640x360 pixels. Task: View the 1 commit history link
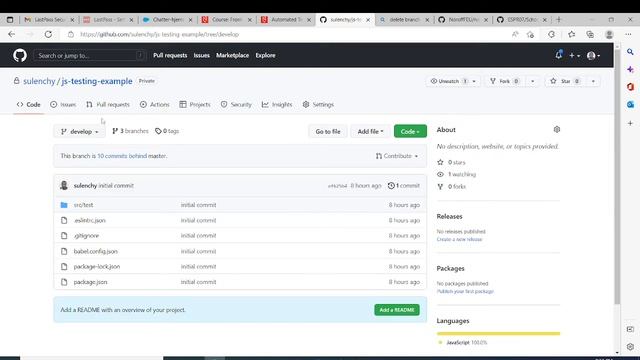click(404, 186)
